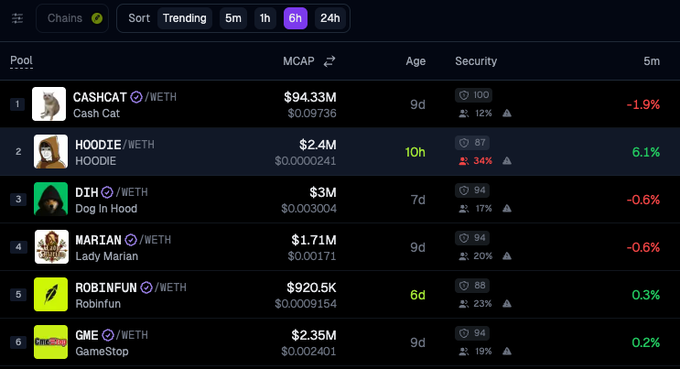This screenshot has height=369, width=680.
Task: Sort by MCAP column header
Action: (x=298, y=61)
